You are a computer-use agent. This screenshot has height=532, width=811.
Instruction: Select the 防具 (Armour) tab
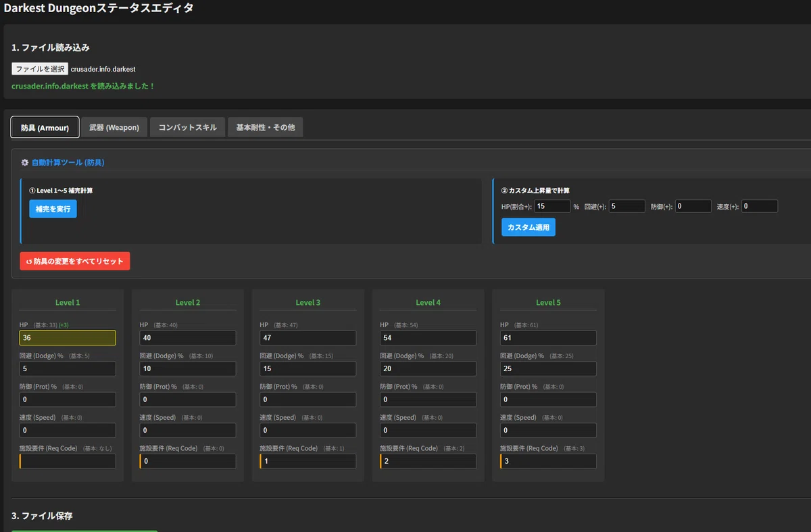click(x=45, y=127)
